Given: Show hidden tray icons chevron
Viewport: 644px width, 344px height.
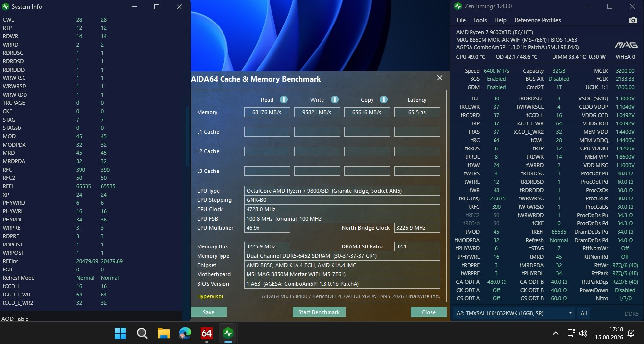Looking at the screenshot, I should click(555, 333).
